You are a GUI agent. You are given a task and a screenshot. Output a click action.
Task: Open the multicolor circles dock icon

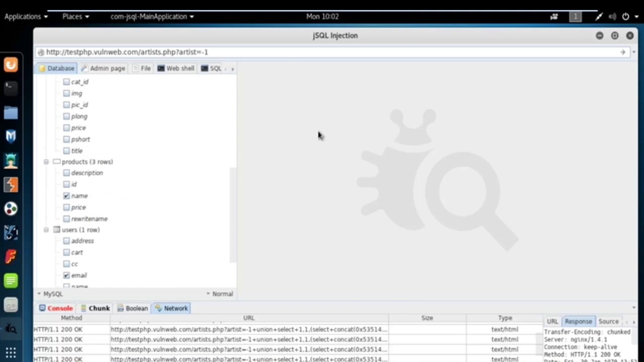tap(11, 209)
